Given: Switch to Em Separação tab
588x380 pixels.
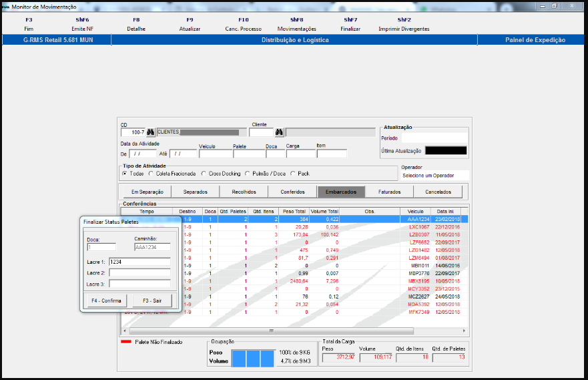Looking at the screenshot, I should [x=148, y=192].
